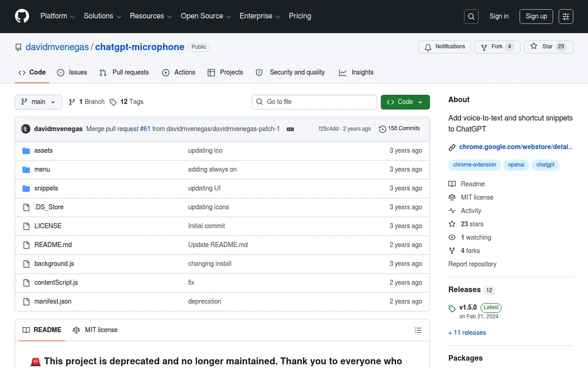Viewport: 588px width, 368px height.
Task: Click the .DS_Store file icon
Action: pos(26,207)
